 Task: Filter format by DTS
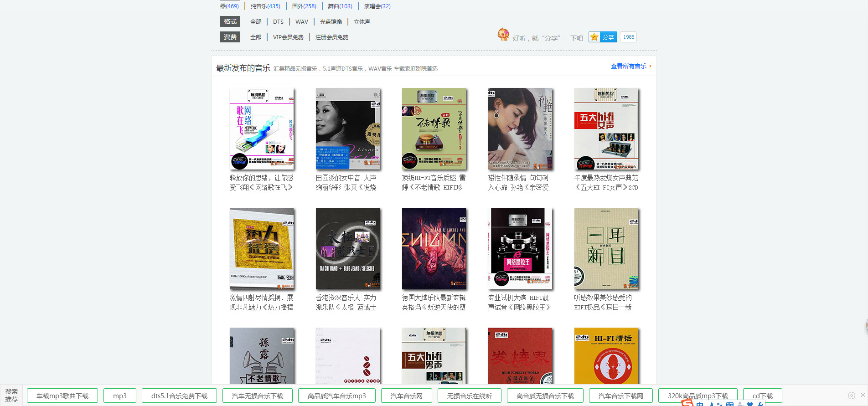(278, 21)
